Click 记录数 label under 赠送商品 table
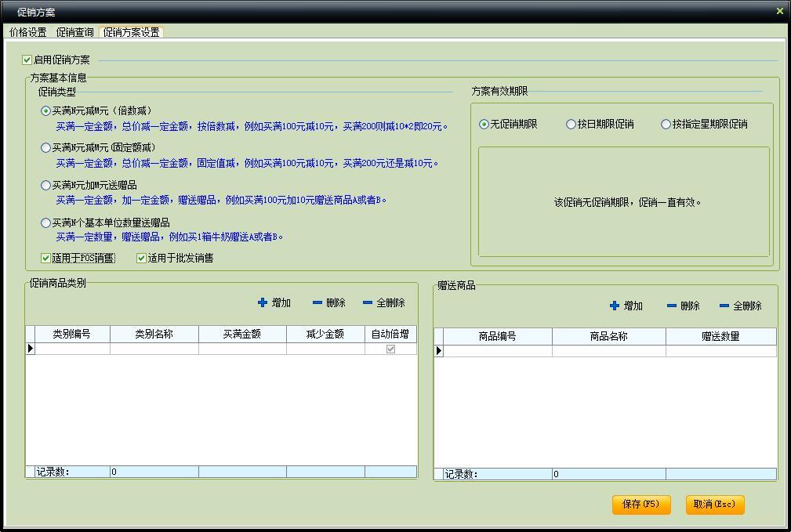 click(461, 474)
